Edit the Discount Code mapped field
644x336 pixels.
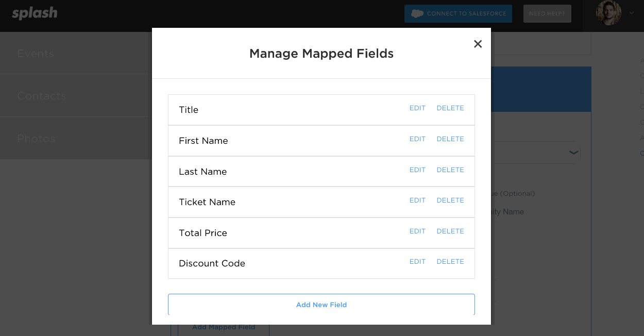(417, 262)
